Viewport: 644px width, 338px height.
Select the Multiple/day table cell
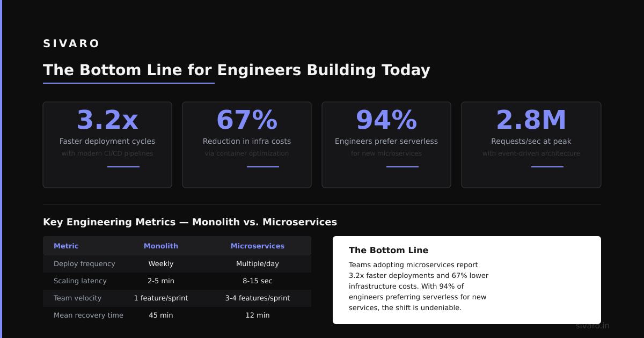pos(258,264)
